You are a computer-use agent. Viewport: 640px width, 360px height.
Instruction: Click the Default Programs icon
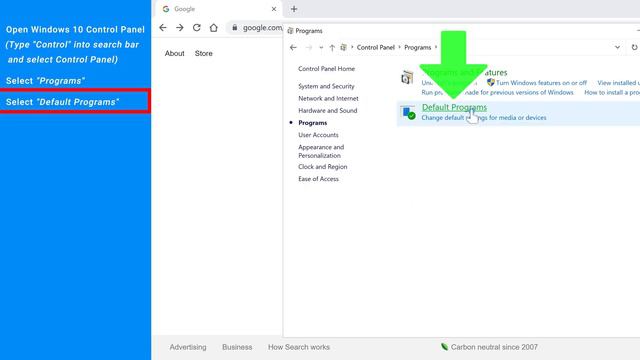click(408, 113)
